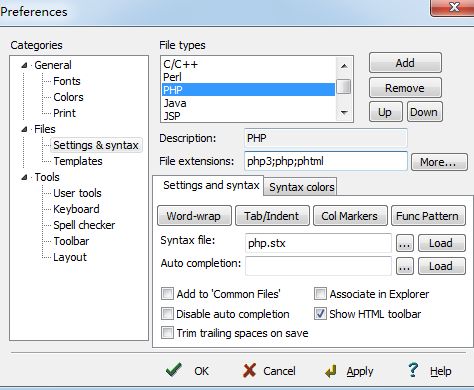Image resolution: width=474 pixels, height=390 pixels.
Task: Open the Toolbar category
Action: (x=71, y=241)
